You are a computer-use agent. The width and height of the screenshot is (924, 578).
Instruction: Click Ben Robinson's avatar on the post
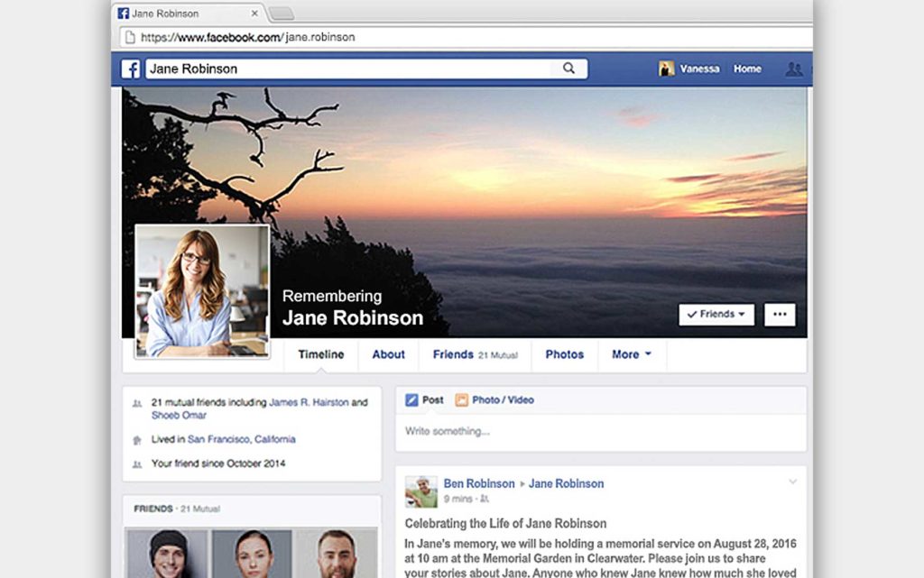click(x=421, y=491)
